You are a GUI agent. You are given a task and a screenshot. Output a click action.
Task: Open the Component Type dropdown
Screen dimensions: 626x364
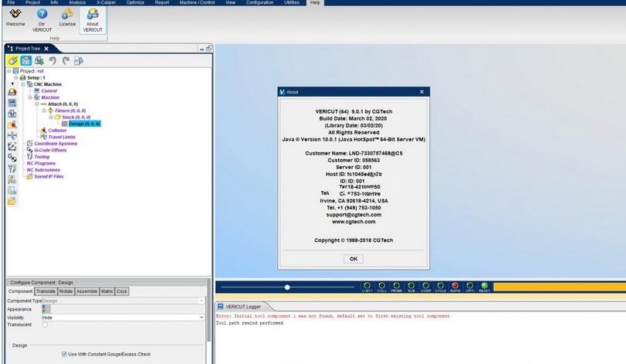pos(123,301)
